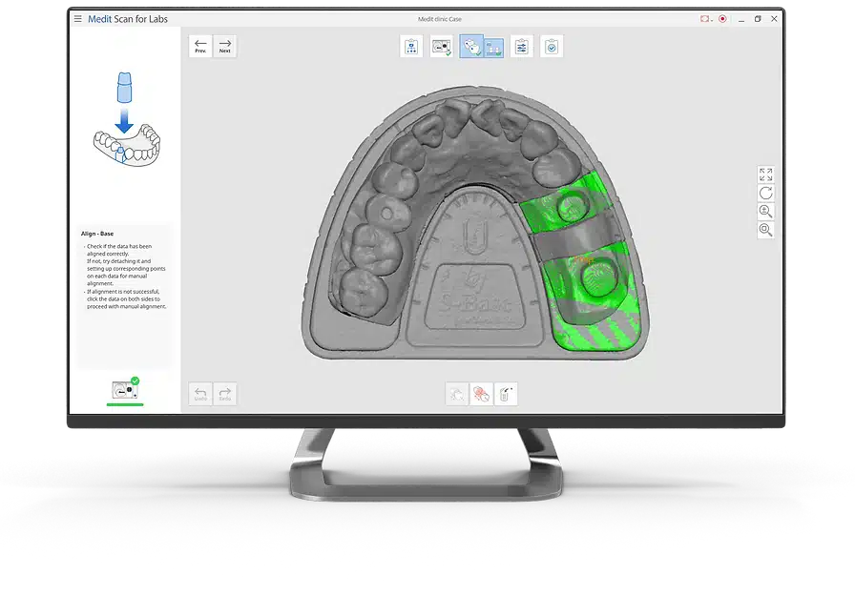Click the rotate view icon
The width and height of the screenshot is (855, 616).
tap(765, 193)
